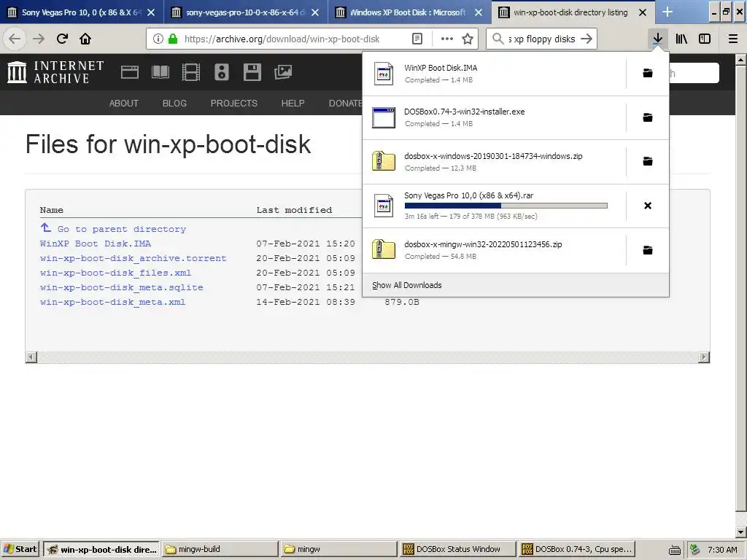Open Internet Archive Web section icon
The height and width of the screenshot is (560, 747).
[x=130, y=72]
